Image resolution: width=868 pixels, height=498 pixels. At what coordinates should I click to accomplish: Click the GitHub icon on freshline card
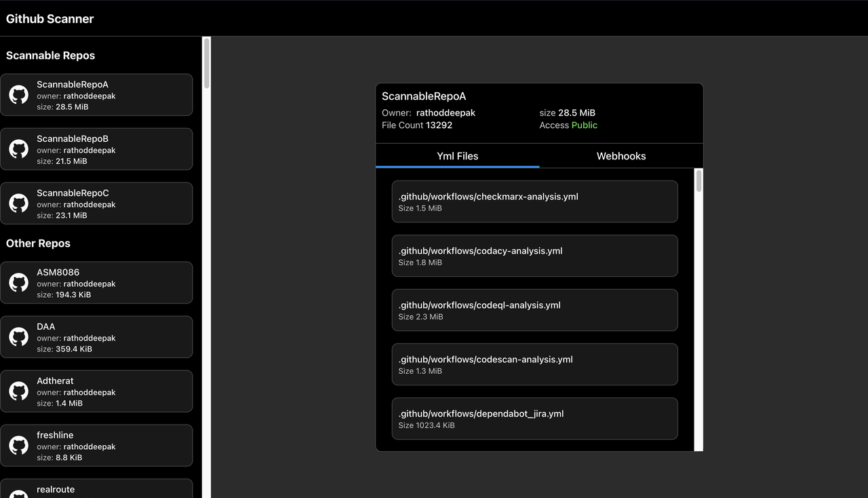click(18, 445)
